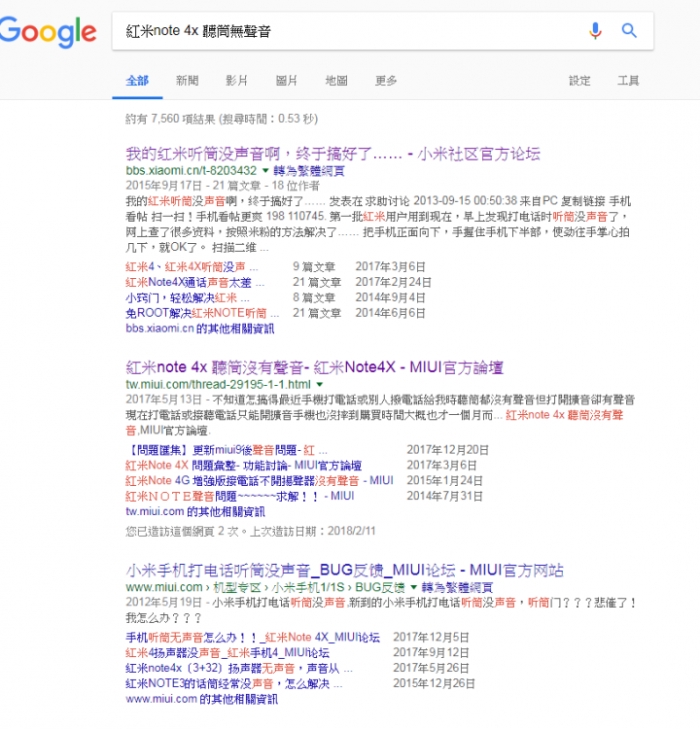Viewport: 700px width, 729px height.
Task: Open sublink 手机听筒无声音怎么办！！_红米Note 4X
Action: click(x=253, y=638)
